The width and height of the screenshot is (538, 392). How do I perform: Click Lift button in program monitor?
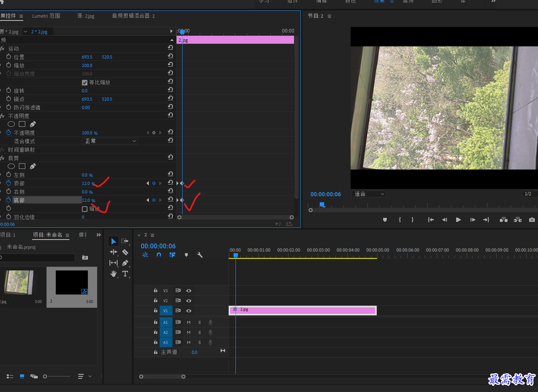[503, 219]
